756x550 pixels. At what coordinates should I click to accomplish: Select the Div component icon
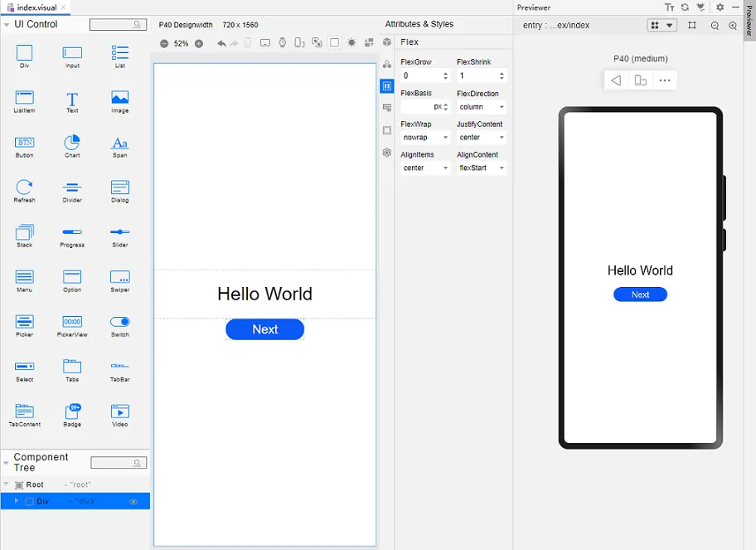click(x=24, y=52)
